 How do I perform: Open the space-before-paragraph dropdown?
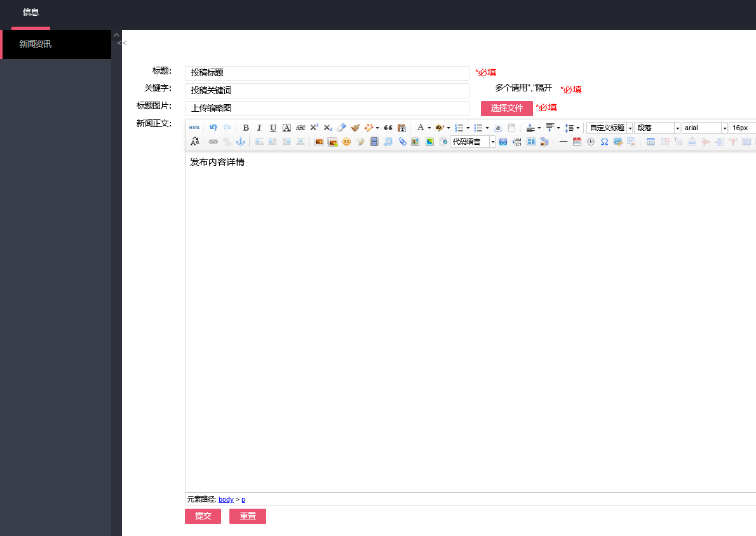point(539,128)
